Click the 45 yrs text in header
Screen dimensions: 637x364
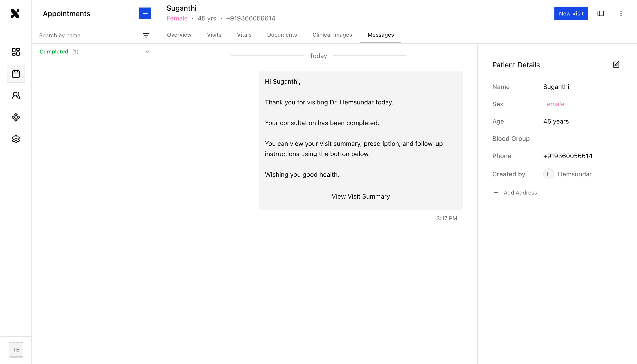coord(207,18)
